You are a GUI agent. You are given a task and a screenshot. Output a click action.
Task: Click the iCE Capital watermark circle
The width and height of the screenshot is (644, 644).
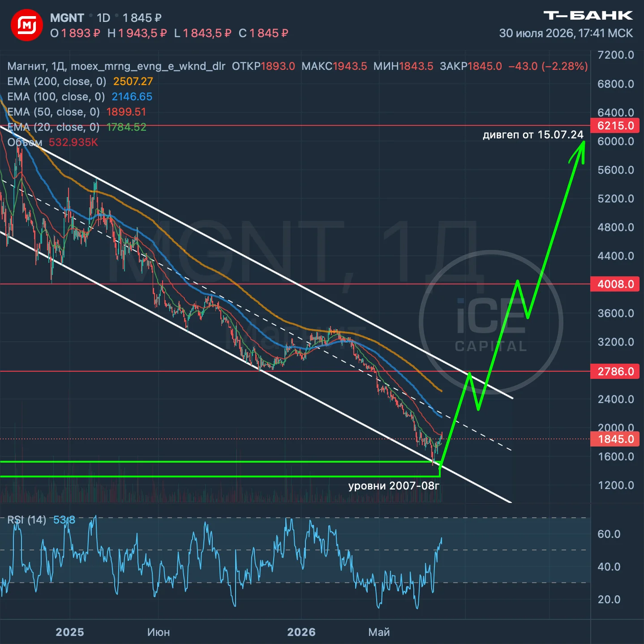(491, 323)
